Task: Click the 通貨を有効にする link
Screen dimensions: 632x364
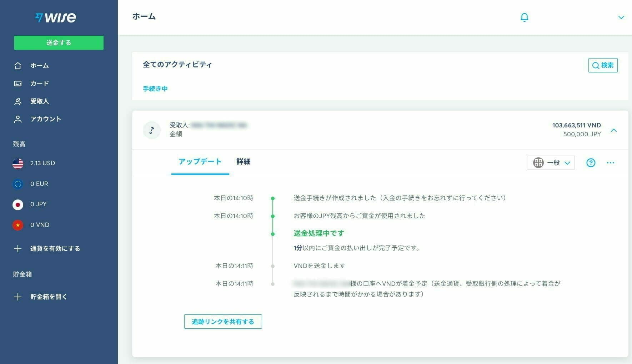Action: [55, 249]
